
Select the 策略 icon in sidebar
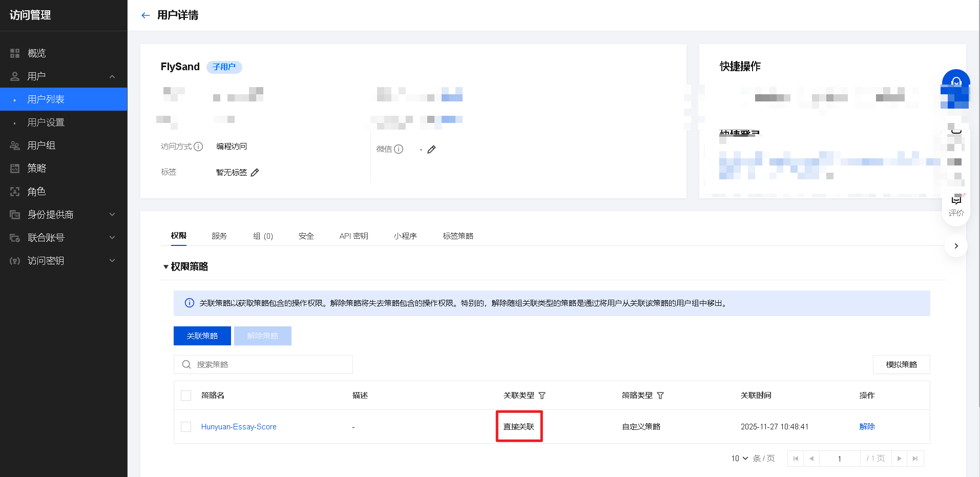(x=15, y=169)
